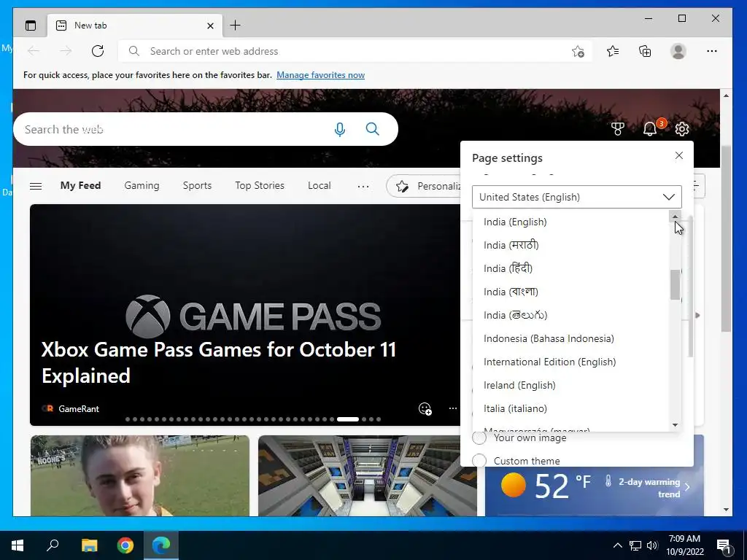Select the My Feed tab
747x560 pixels.
(x=80, y=186)
